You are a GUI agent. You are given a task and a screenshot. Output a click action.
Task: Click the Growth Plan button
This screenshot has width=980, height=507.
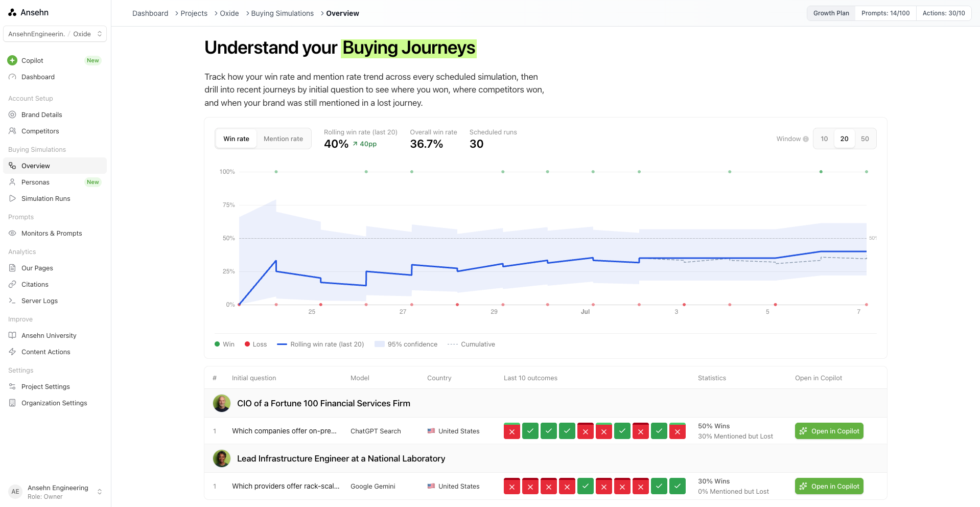pyautogui.click(x=831, y=13)
